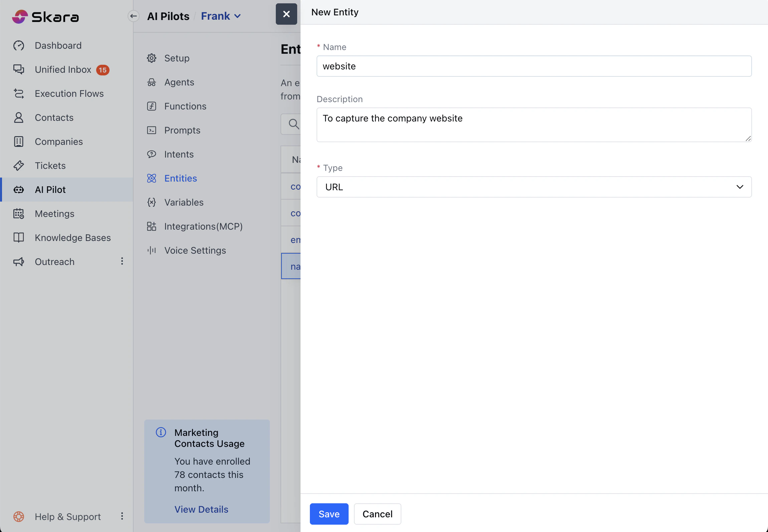Cancel the new entity form
768x532 pixels.
click(x=377, y=514)
